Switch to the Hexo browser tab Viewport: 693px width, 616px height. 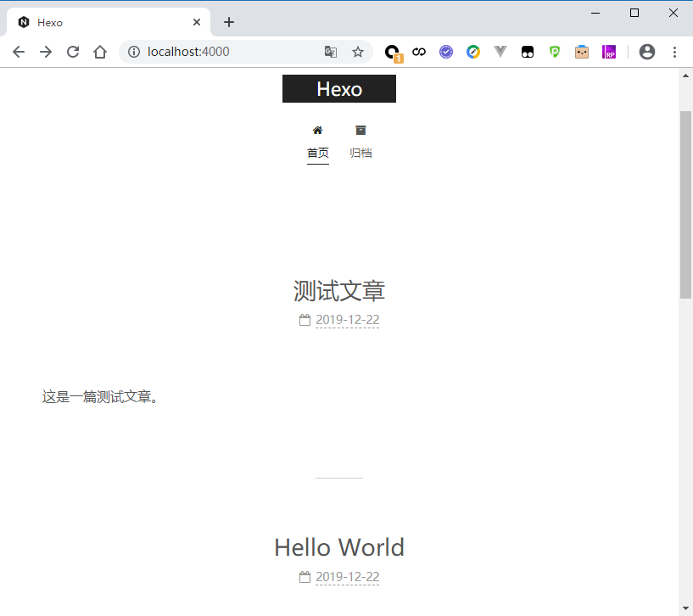click(x=102, y=22)
